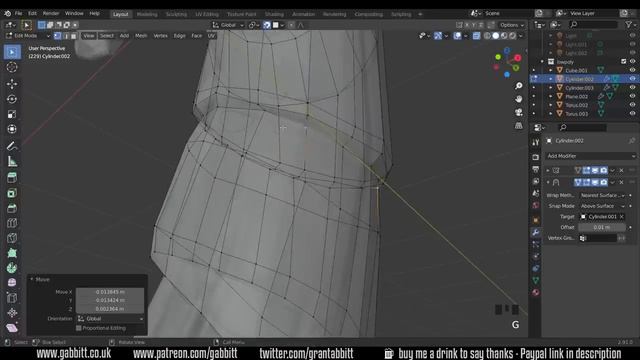
Task: Select the Extrude Region tool
Action: tap(12, 178)
